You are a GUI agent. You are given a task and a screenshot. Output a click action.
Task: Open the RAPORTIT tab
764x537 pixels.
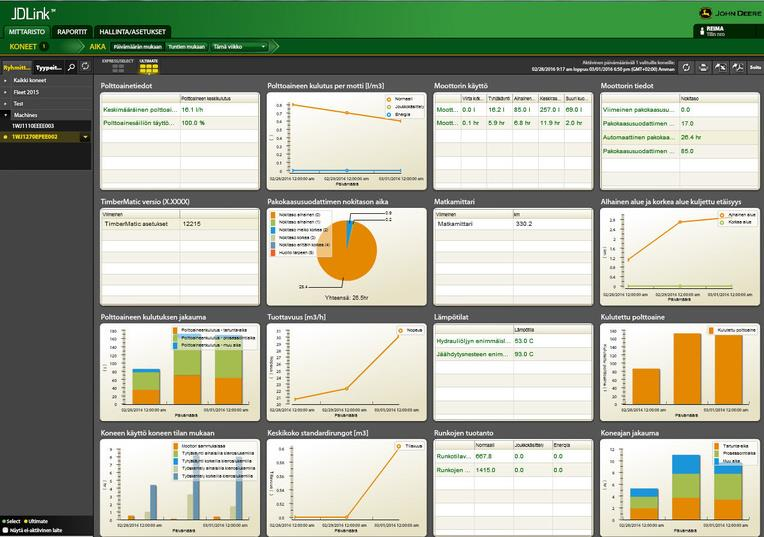click(x=72, y=32)
